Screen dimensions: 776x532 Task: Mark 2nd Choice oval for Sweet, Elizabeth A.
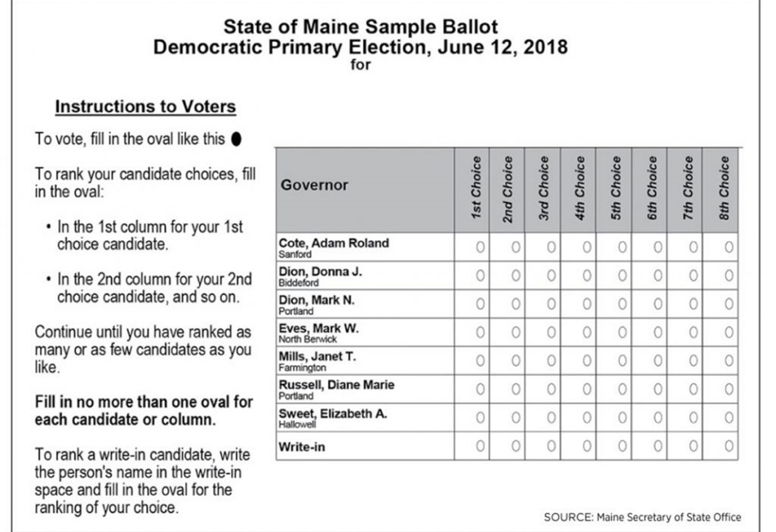516,417
